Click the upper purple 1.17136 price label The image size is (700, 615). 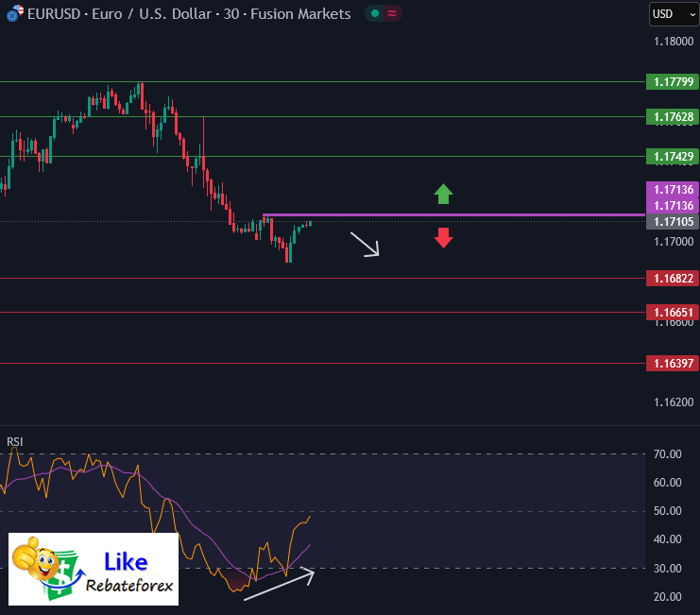point(673,189)
